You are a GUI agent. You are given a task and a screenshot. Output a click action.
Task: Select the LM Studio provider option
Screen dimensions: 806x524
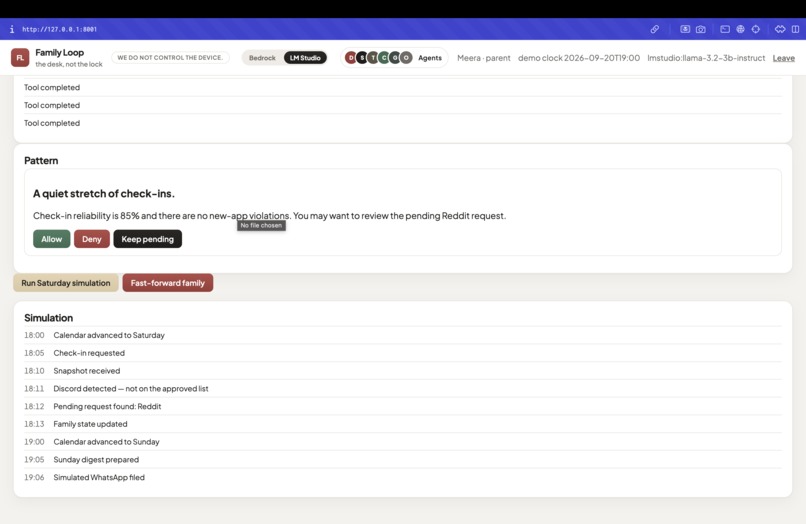tap(305, 58)
